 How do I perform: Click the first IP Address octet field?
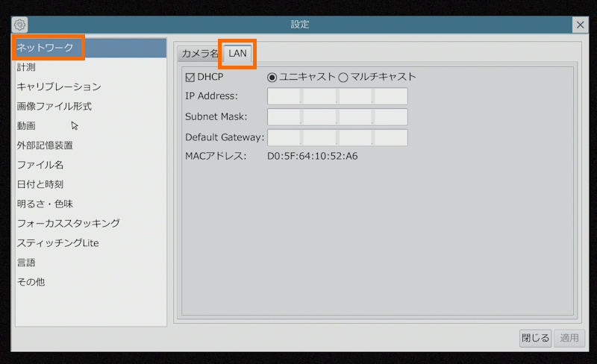[285, 96]
